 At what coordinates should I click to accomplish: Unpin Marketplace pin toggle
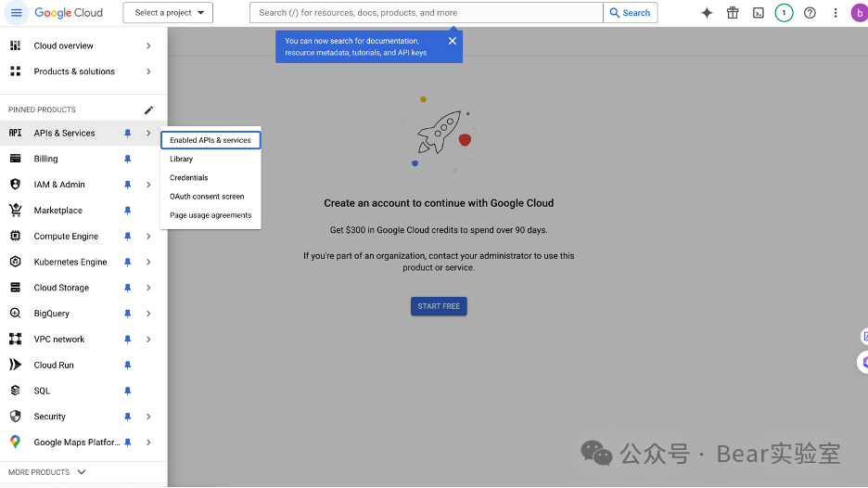point(127,211)
